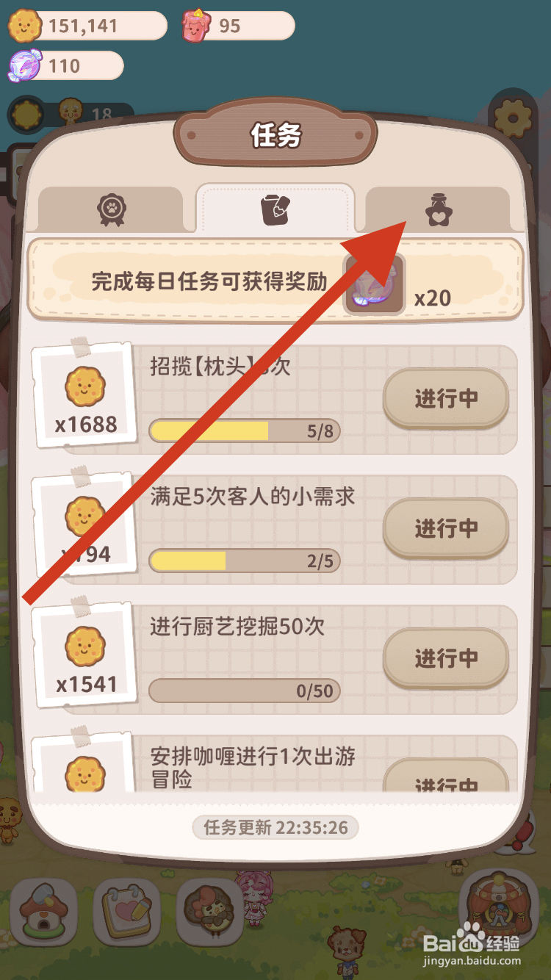Tap the 任务更新 countdown timer label
The image size is (551, 980).
point(275,828)
